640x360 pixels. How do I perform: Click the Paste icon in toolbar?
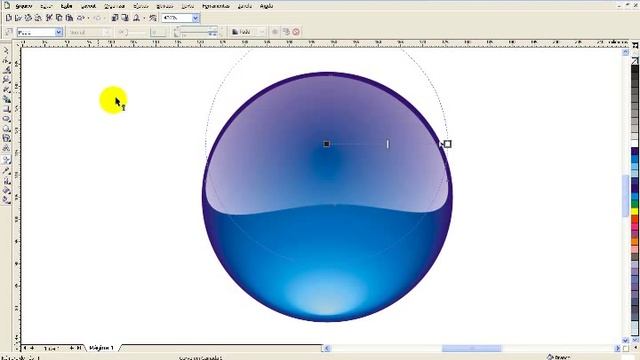(69, 18)
